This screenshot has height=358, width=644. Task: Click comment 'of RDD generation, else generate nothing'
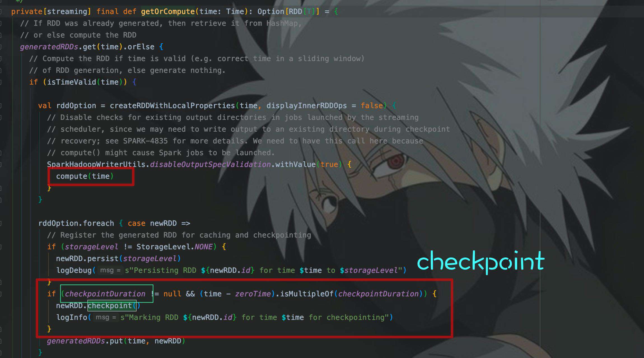click(x=127, y=70)
